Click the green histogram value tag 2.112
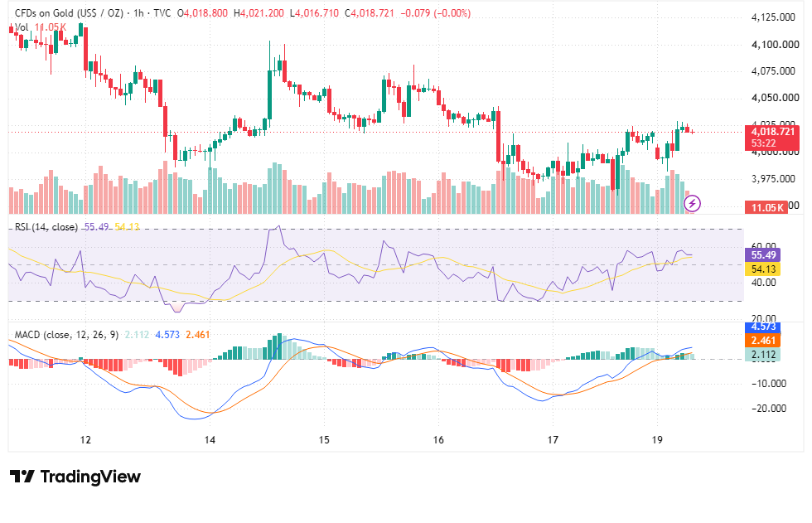This screenshot has height=523, width=812. coord(763,355)
